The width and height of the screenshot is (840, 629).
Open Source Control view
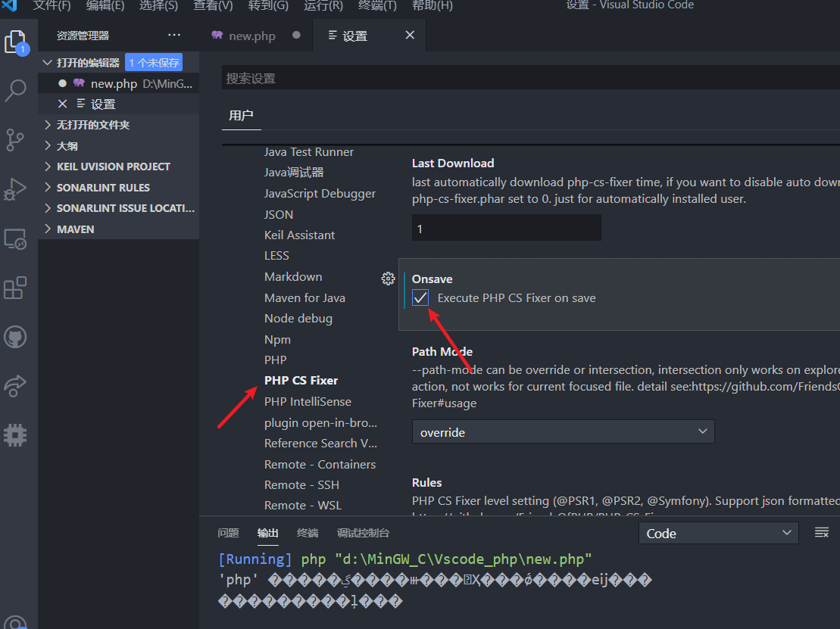15,140
